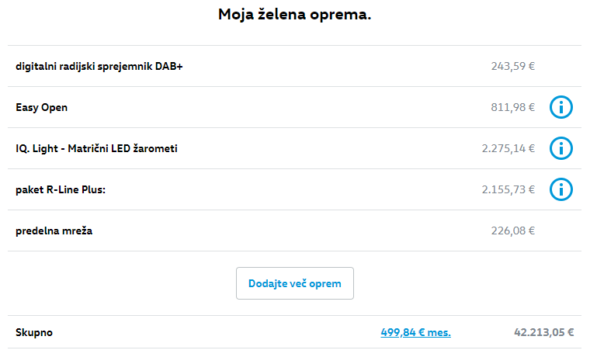Click the Skupno total label
The image size is (590, 364).
pyautogui.click(x=34, y=332)
